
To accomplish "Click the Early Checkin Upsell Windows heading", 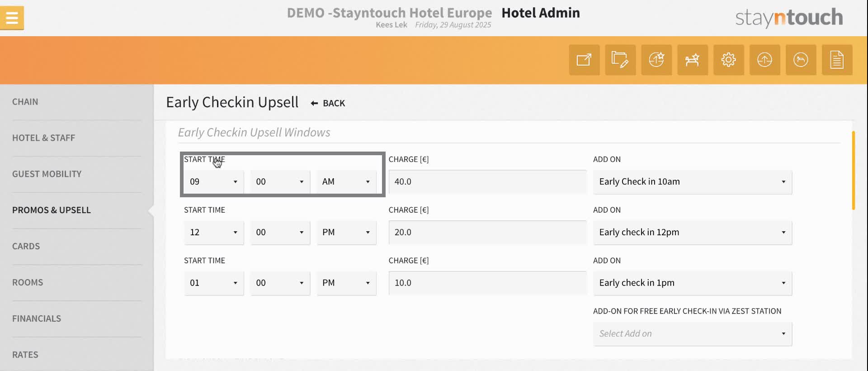I will pos(254,133).
